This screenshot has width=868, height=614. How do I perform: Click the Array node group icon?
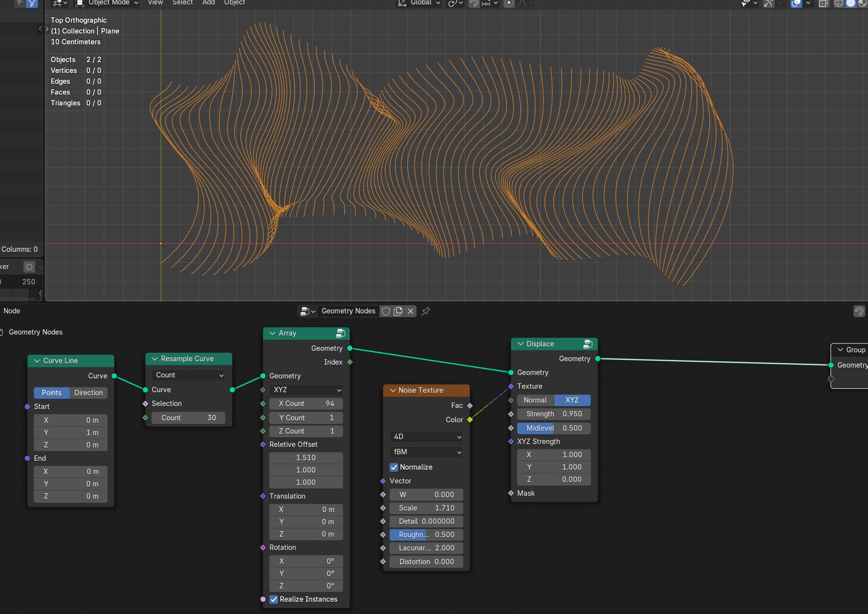click(x=340, y=334)
